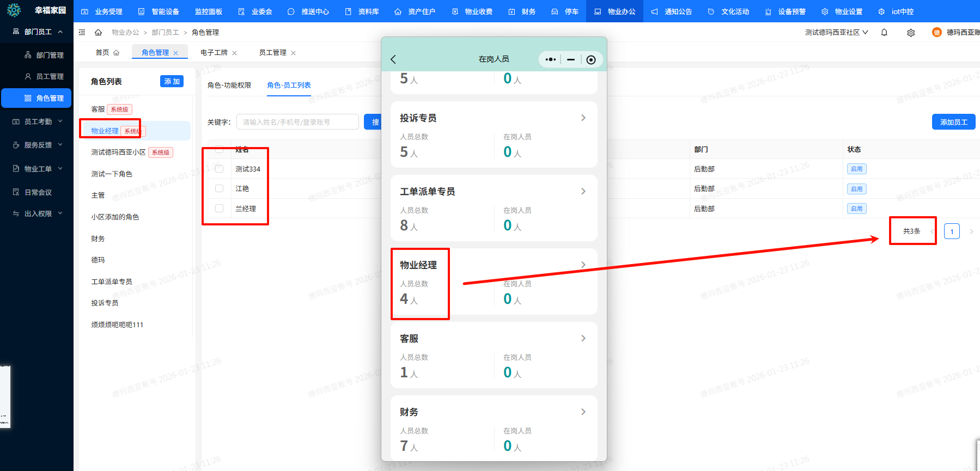Select the 江艳 row checkbox
This screenshot has height=471, width=980.
[x=219, y=188]
